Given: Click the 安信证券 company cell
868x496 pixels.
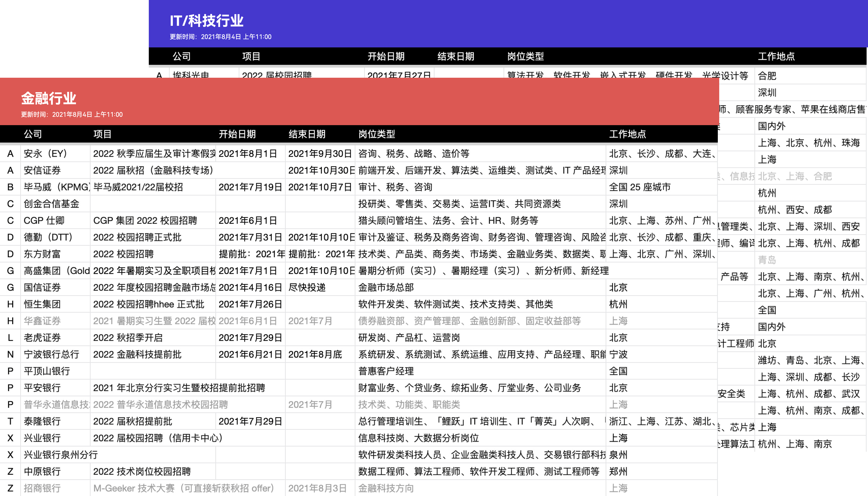Looking at the screenshot, I should click(55, 170).
